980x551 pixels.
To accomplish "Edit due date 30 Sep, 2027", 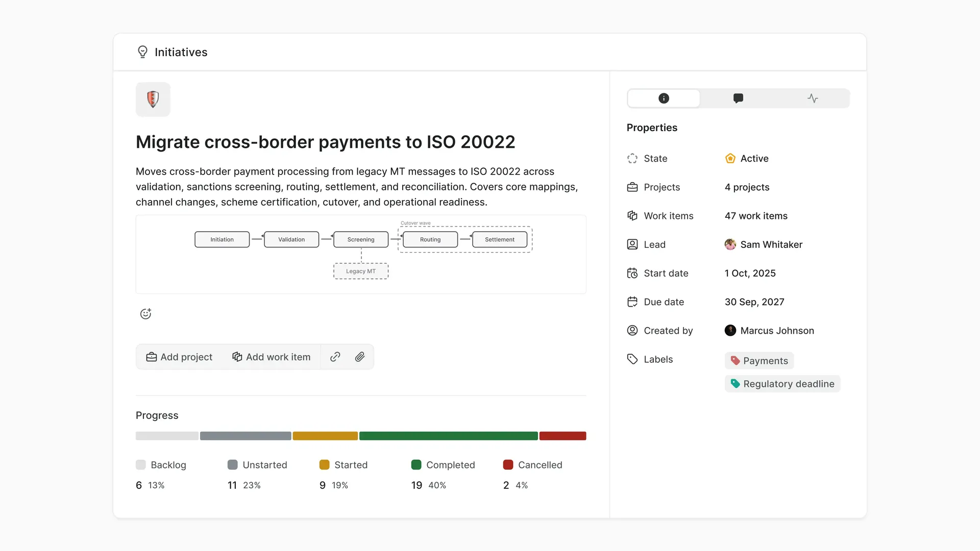I will point(754,302).
